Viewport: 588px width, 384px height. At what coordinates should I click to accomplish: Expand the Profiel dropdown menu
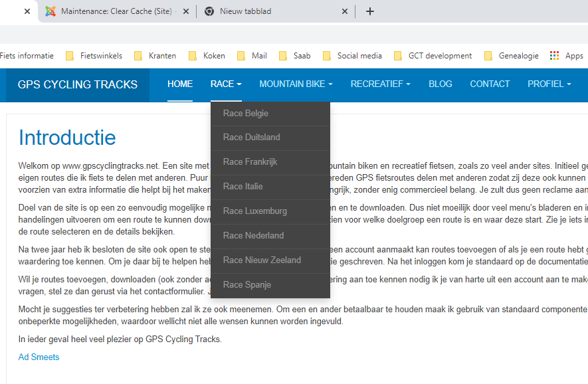[549, 84]
